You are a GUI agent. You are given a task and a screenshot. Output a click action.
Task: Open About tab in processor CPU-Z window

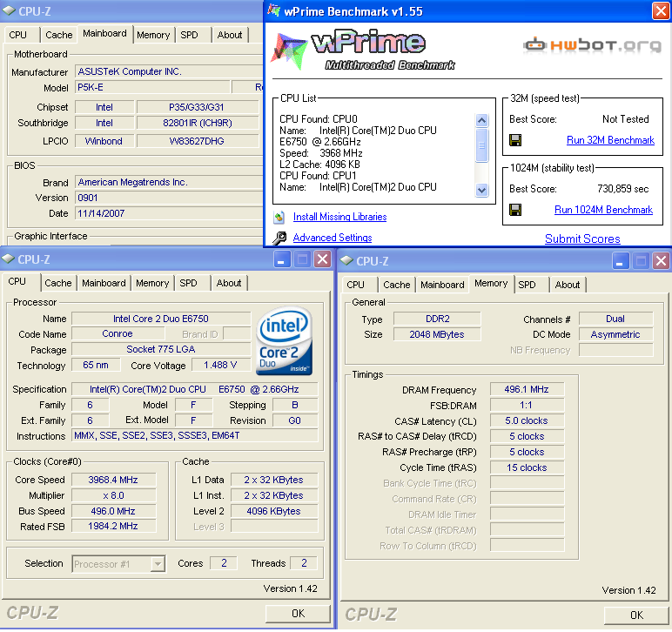coord(229,283)
